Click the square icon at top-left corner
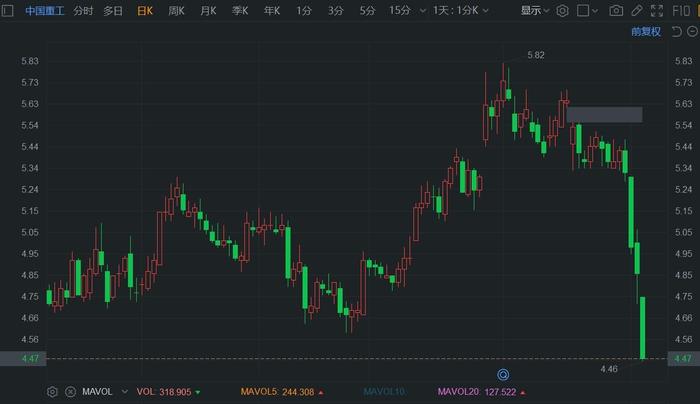This screenshot has height=404, width=700. coord(8,10)
